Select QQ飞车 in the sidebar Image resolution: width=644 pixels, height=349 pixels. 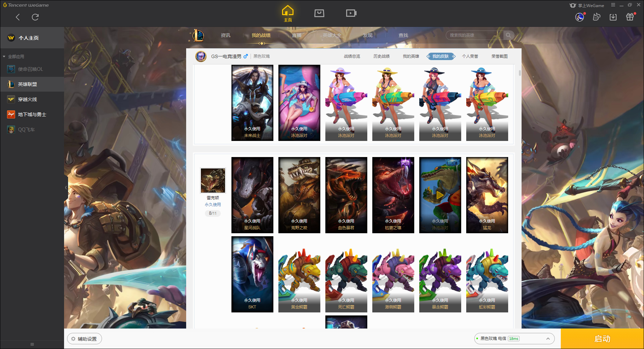click(x=32, y=130)
